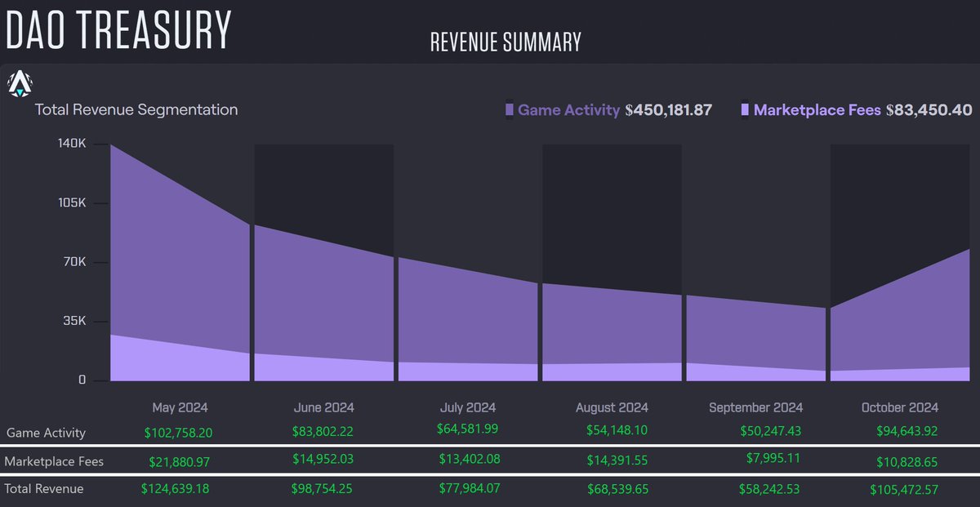980x507 pixels.
Task: Click the $13,402.08 Marketplace Fees value
Action: click(x=468, y=459)
